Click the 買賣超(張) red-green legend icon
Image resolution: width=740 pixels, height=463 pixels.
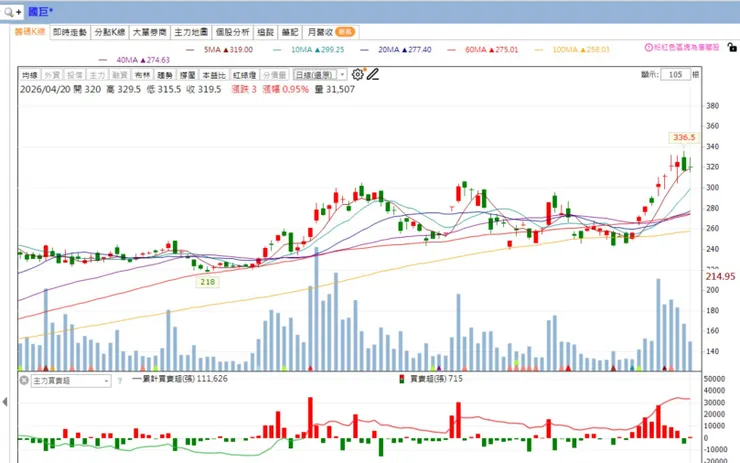pos(402,379)
